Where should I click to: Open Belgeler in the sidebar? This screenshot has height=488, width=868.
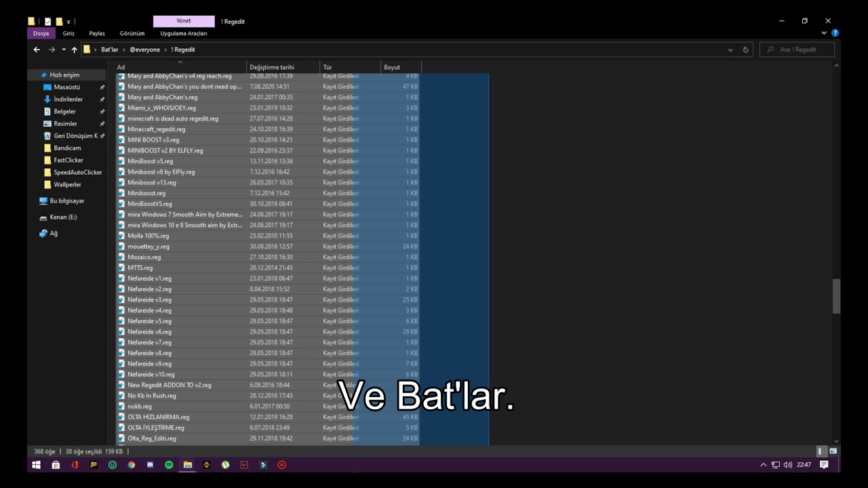(64, 112)
